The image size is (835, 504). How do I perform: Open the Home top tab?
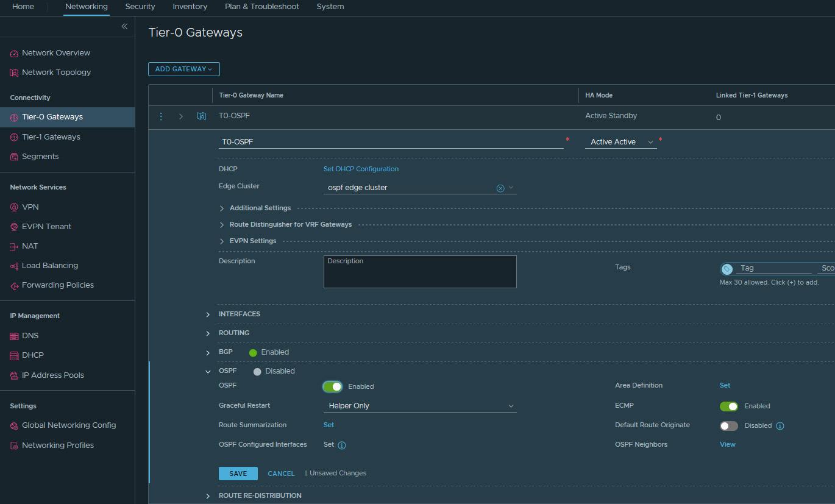click(23, 7)
